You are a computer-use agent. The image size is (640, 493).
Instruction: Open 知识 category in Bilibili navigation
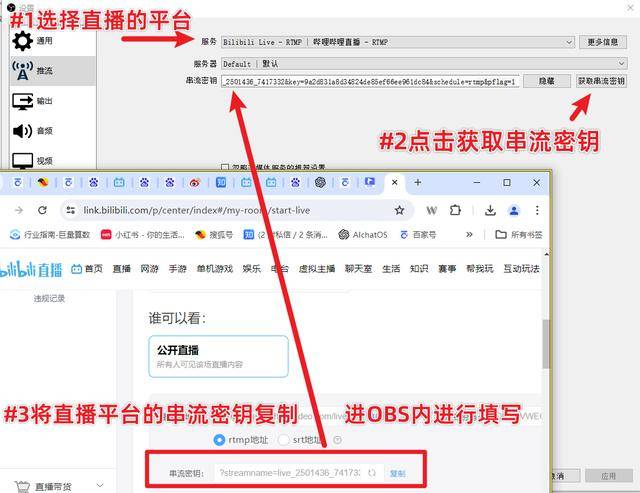(x=419, y=269)
